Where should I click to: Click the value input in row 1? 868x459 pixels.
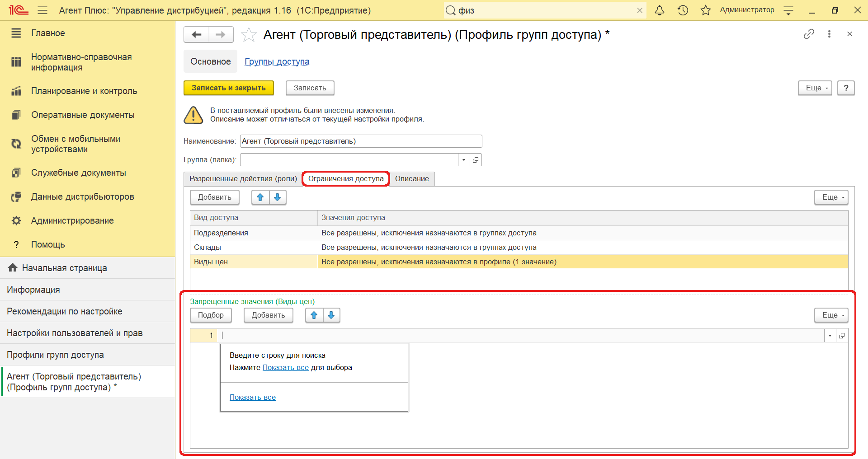pos(521,335)
